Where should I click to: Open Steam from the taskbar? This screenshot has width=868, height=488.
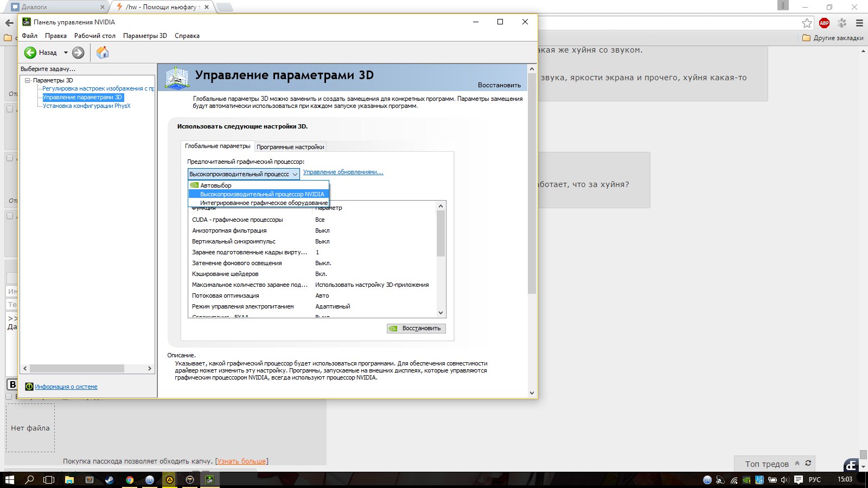(x=110, y=480)
